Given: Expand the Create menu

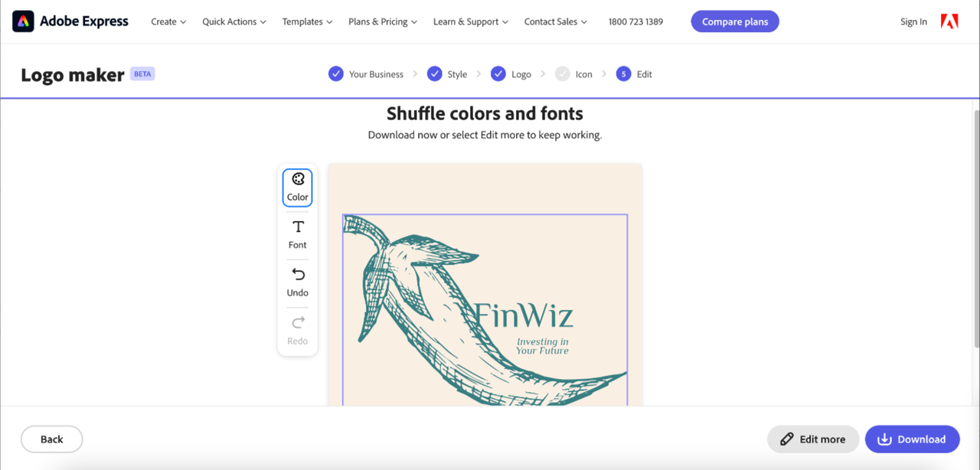Looking at the screenshot, I should [x=168, y=21].
